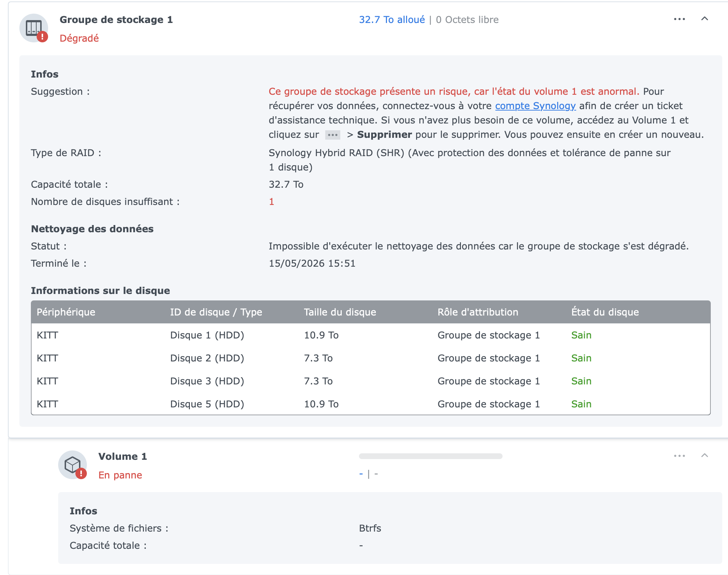This screenshot has width=728, height=575.
Task: Click the Sain status of Disque 3
Action: click(581, 381)
